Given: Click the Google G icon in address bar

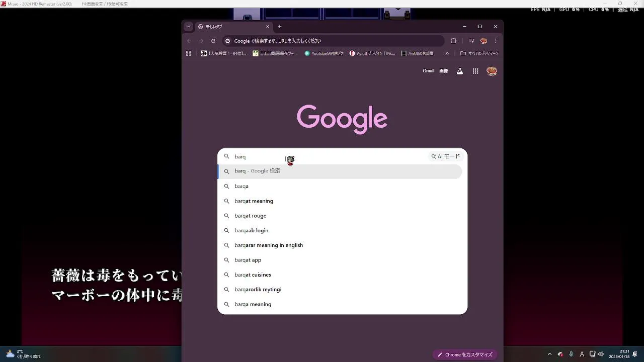Looking at the screenshot, I should [228, 41].
